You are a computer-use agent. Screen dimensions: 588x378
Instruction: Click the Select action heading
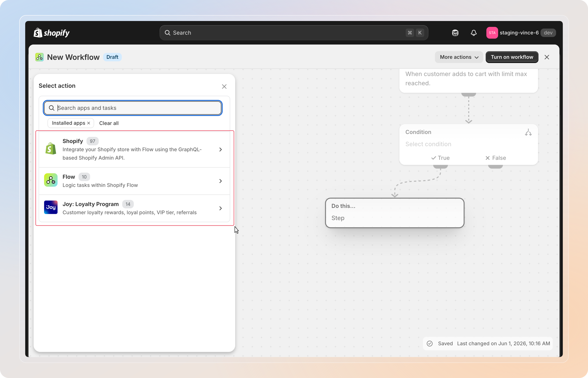57,86
